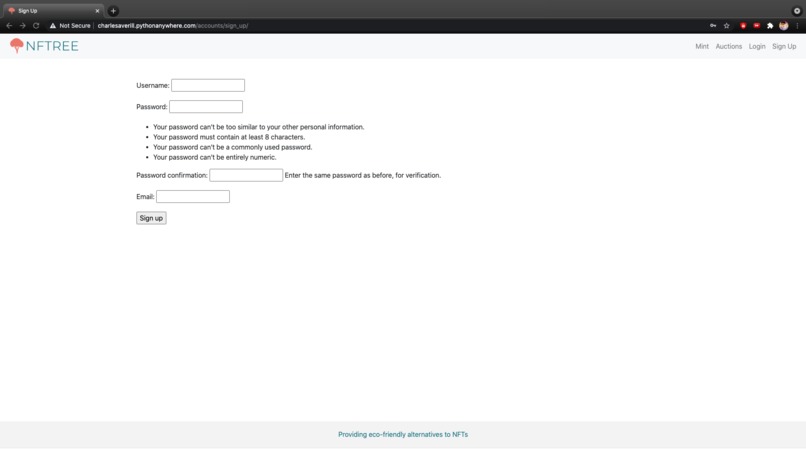The height and width of the screenshot is (449, 806).
Task: Reload the page with the refresh icon
Action: point(36,26)
